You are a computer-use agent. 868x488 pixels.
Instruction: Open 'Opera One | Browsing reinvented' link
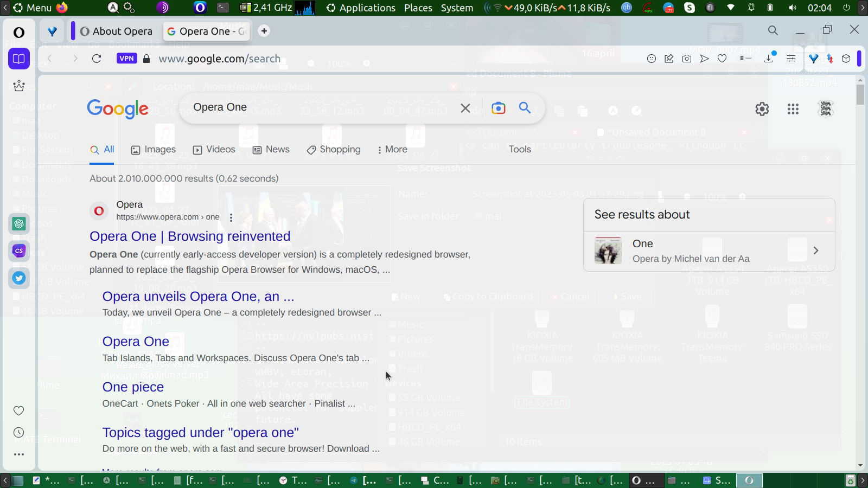click(190, 236)
